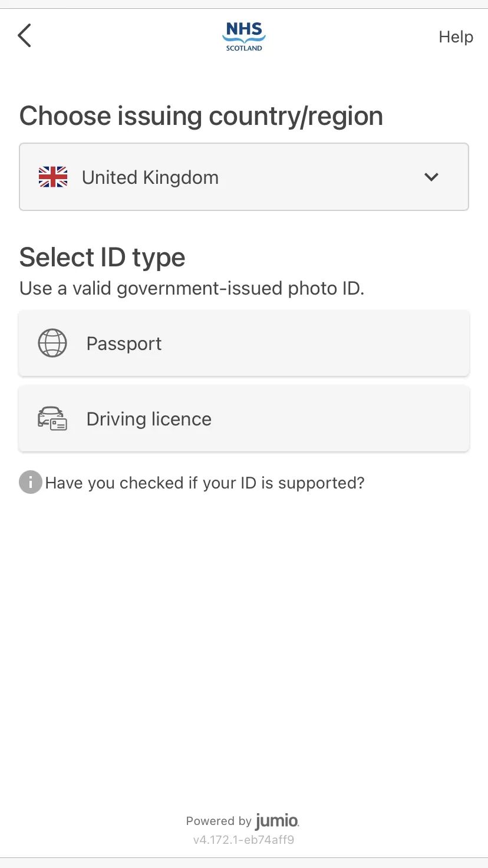Click the globe icon for Passport

pos(52,344)
